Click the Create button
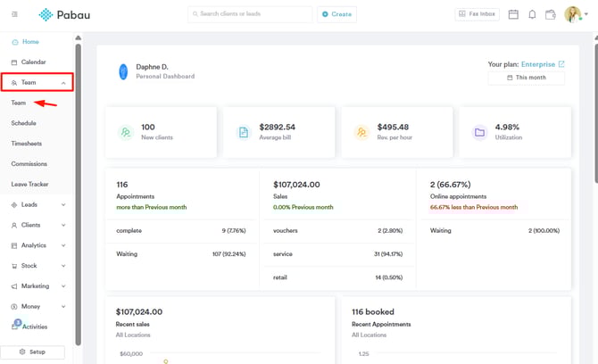598x364 pixels. click(x=336, y=14)
